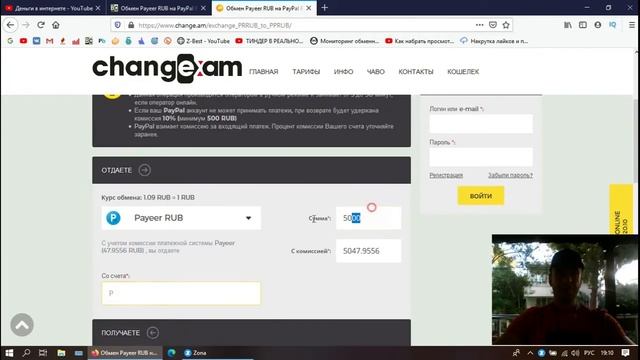Open the КОШЕЛЕК menu item
The image size is (640, 360).
point(463,72)
